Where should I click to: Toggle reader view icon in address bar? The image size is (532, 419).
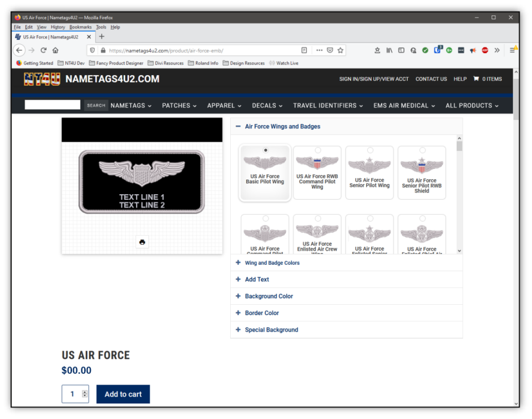[x=304, y=50]
